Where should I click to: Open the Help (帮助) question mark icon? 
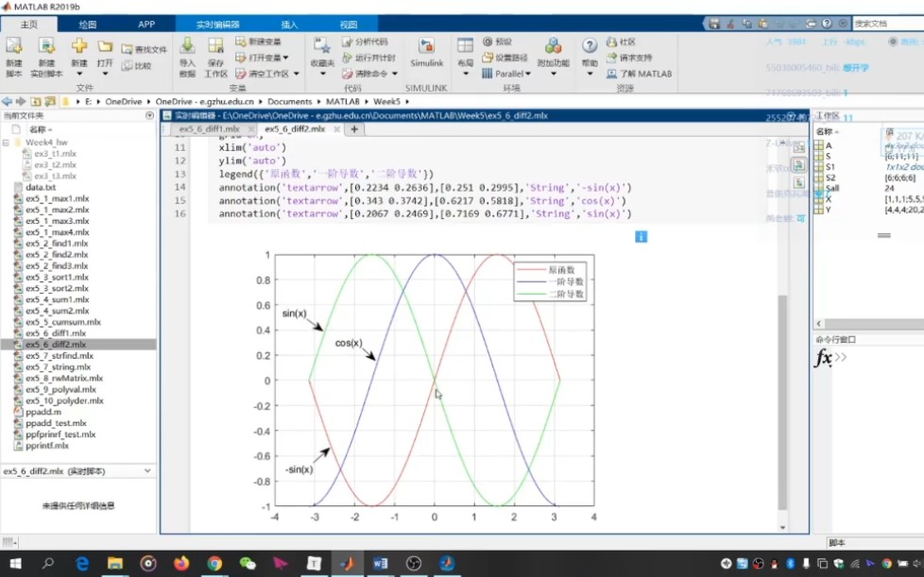click(590, 46)
